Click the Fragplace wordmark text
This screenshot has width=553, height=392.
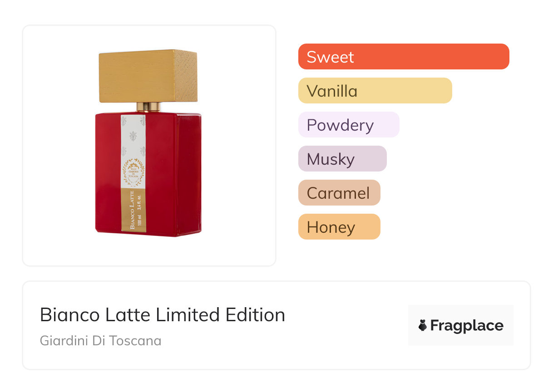(x=467, y=325)
